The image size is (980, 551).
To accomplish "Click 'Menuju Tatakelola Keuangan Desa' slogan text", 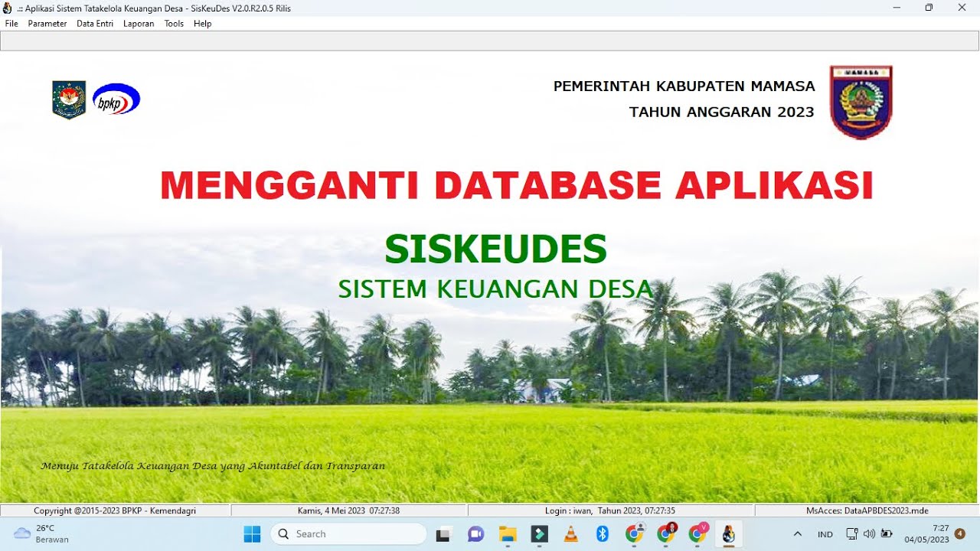I will coord(213,466).
